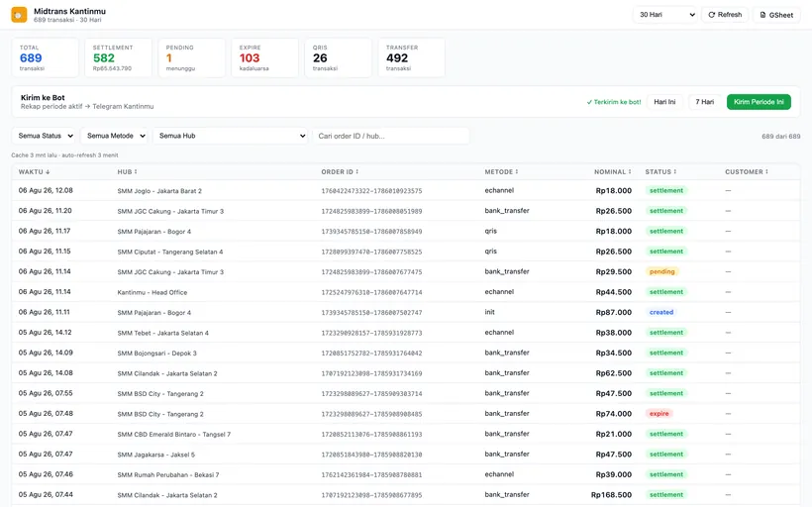The height and width of the screenshot is (507, 812).
Task: Expand the Semua Status filter dropdown
Action: click(45, 136)
